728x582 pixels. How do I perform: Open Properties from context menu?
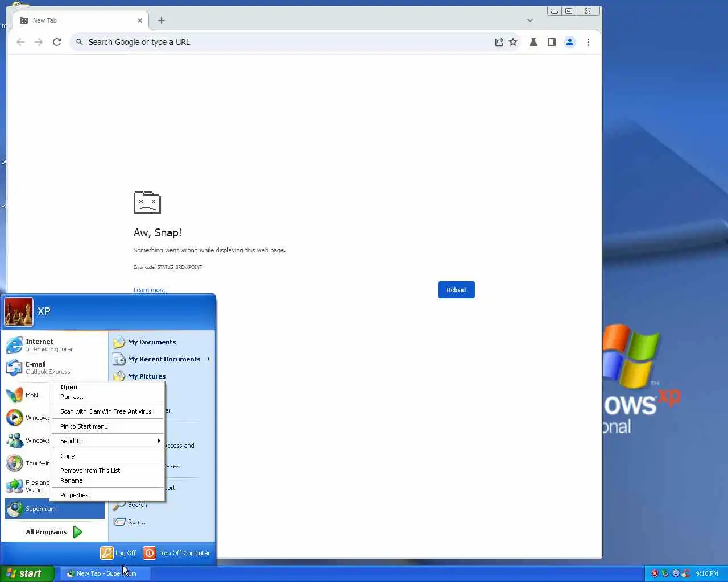pyautogui.click(x=108, y=495)
